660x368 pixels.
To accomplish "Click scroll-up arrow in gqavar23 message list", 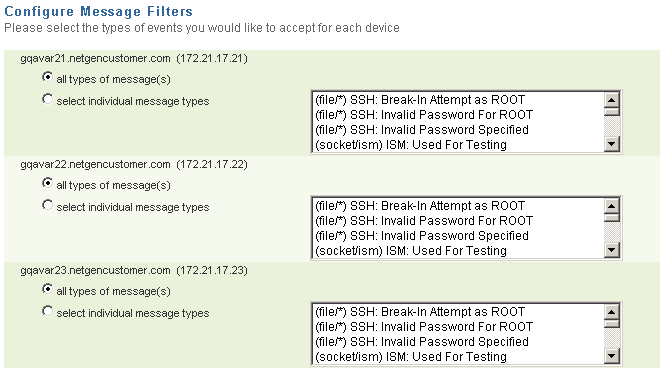I will click(x=611, y=312).
